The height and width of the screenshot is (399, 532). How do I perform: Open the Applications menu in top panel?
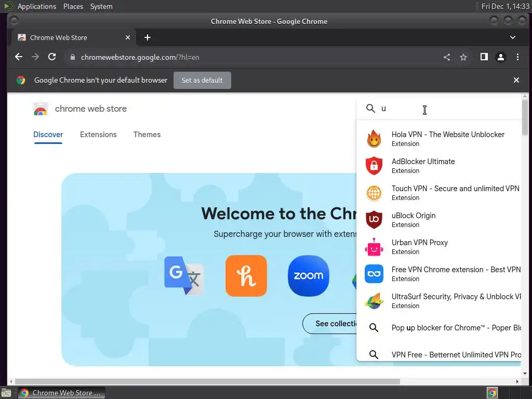pos(37,6)
